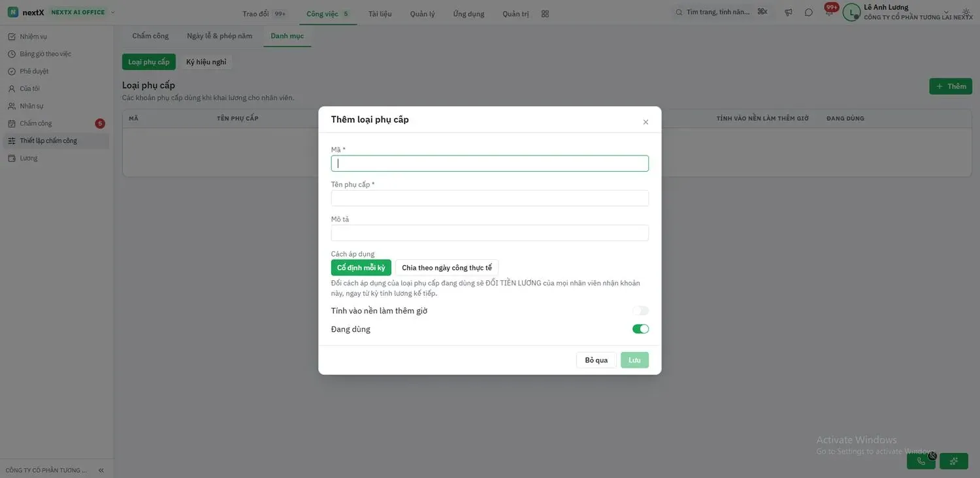Enable Tính vào nền làm thêm giờ switch
The image size is (980, 478).
pos(640,311)
